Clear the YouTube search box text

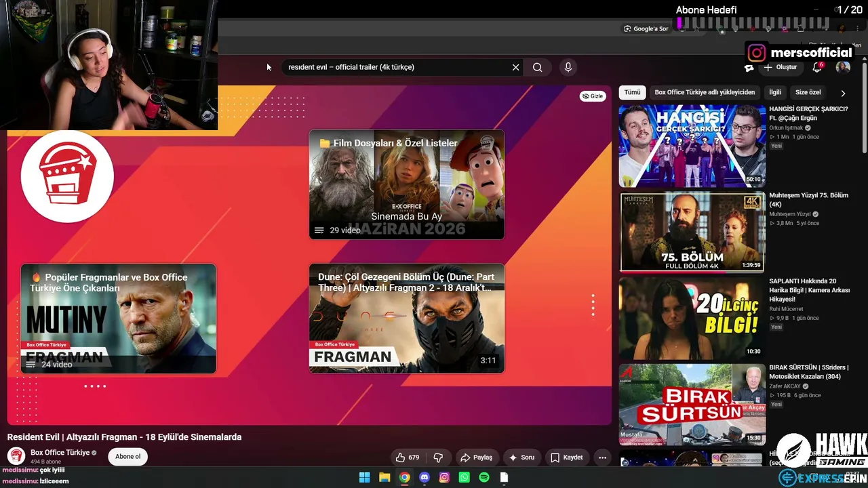[515, 67]
